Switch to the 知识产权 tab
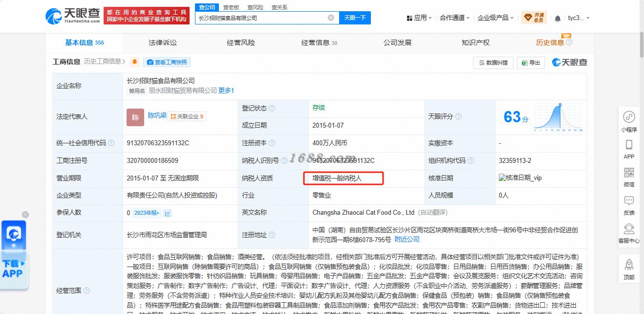The width and height of the screenshot is (644, 314). (x=475, y=43)
